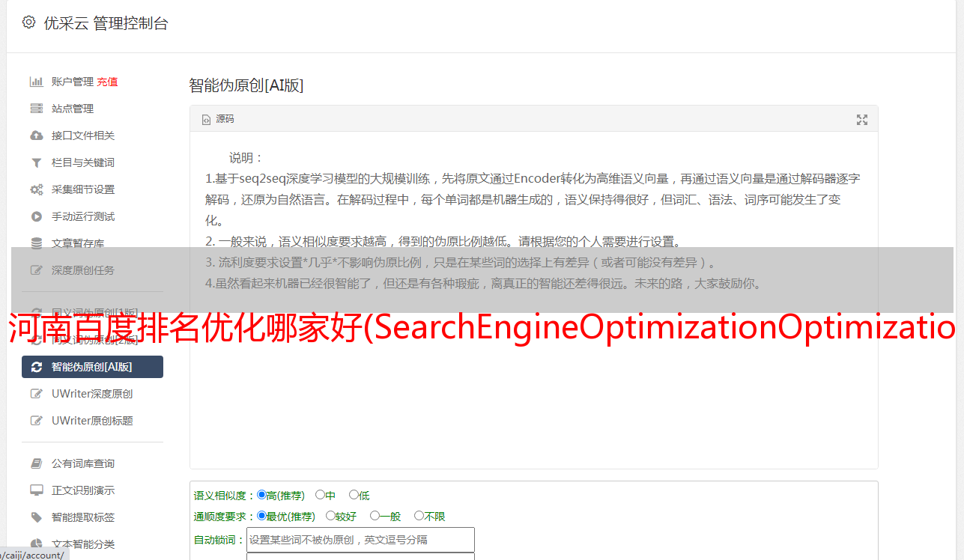Click the bar chart icon for 账户管理

(x=36, y=82)
